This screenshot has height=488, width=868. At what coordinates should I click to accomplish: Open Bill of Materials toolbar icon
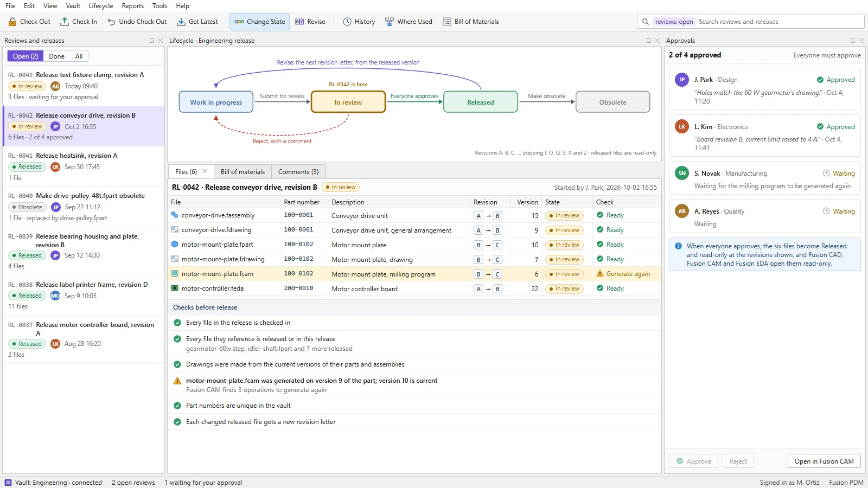point(447,22)
